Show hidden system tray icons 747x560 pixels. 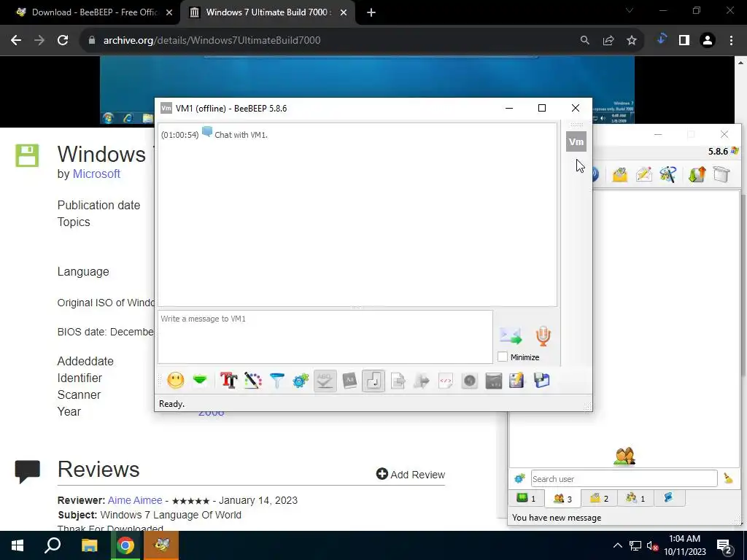pos(617,545)
